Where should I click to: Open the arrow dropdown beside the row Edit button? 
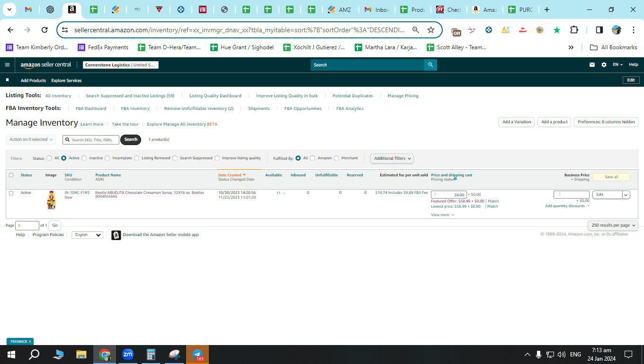626,195
